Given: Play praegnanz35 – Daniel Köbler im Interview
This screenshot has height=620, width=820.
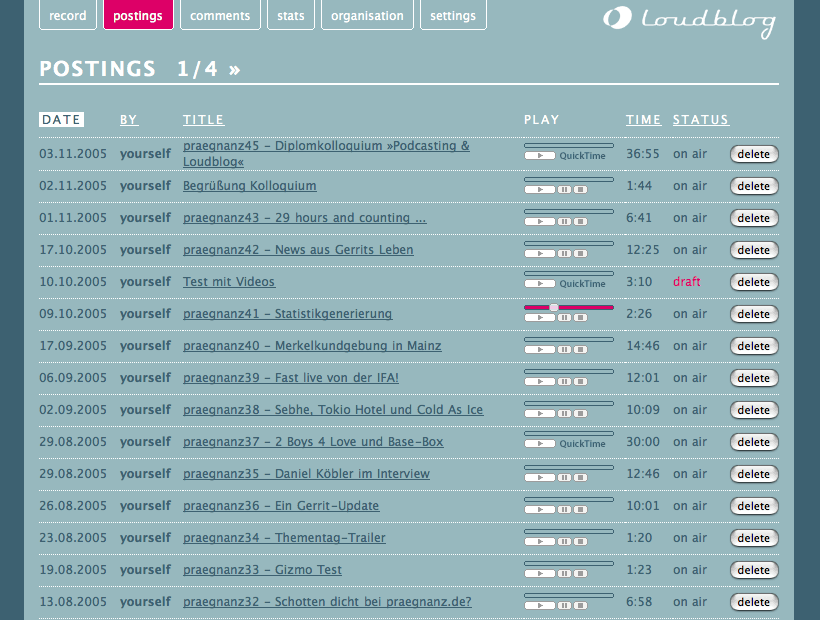Looking at the screenshot, I should tap(540, 478).
